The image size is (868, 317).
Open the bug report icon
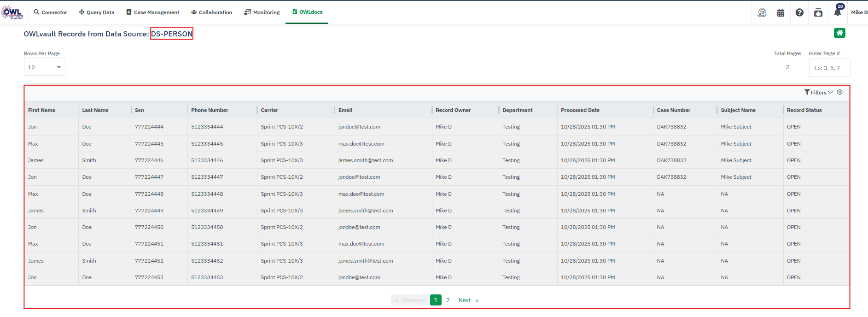click(x=818, y=12)
